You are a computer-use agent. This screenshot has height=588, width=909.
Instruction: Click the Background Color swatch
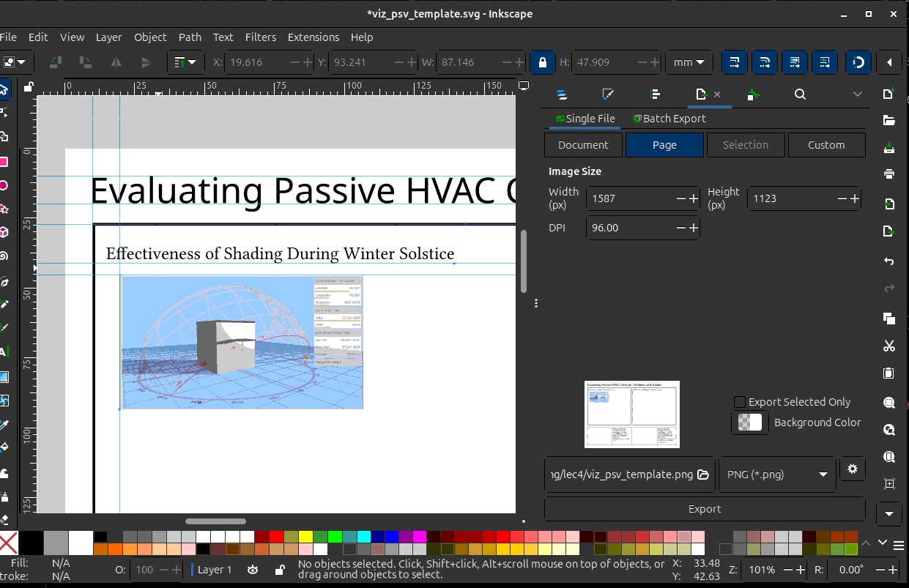(749, 423)
